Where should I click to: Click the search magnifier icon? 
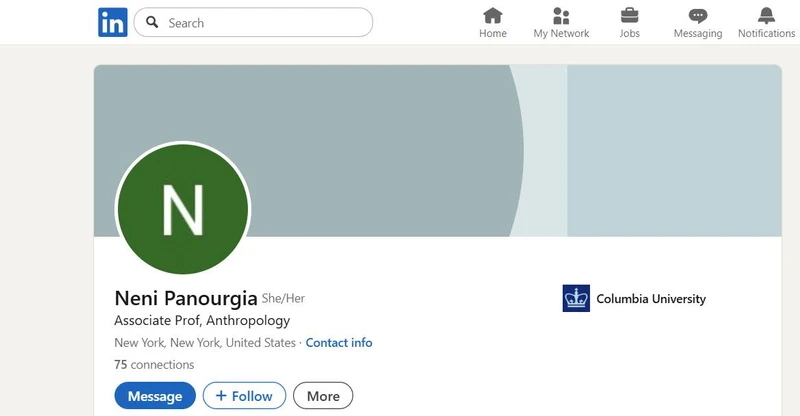coord(152,22)
